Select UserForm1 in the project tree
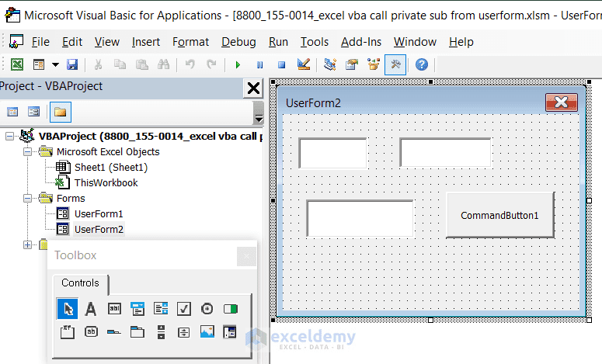 [99, 213]
